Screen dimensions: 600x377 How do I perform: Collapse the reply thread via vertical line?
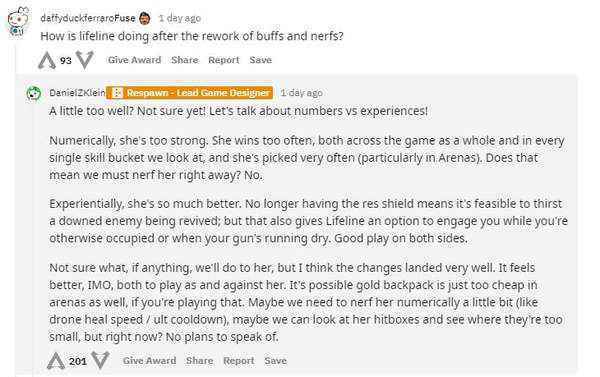33,239
